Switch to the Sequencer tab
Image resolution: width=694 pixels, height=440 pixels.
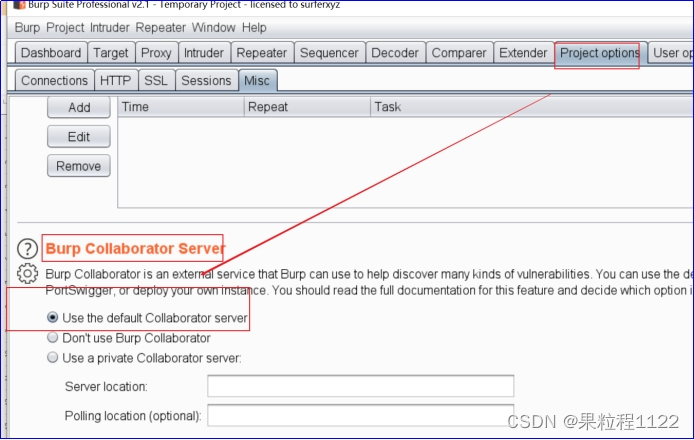tap(329, 53)
